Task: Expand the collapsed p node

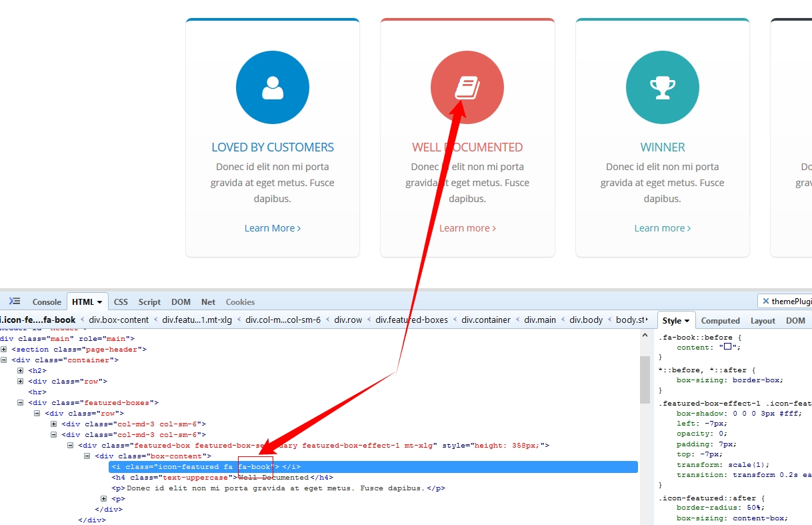Action: [104, 499]
